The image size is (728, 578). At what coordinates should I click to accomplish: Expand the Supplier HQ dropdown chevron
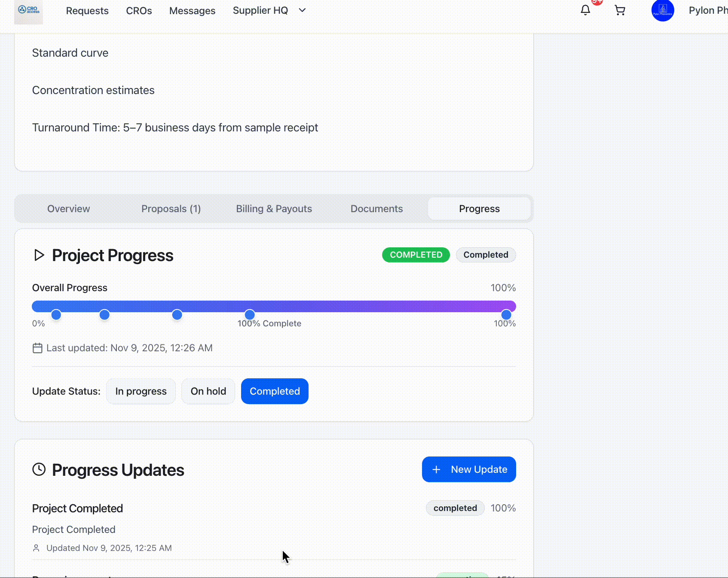pyautogui.click(x=302, y=10)
